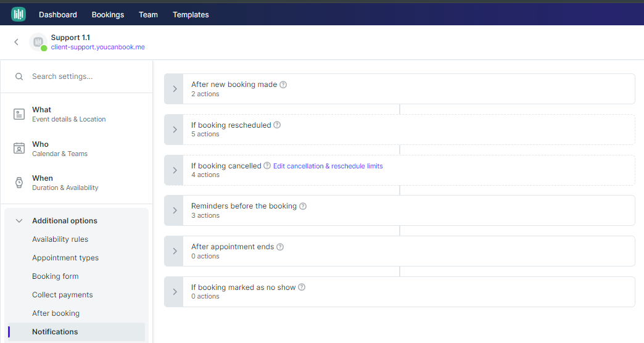This screenshot has width=644, height=343.
Task: Click the YouCanBookMe logo icon
Action: tap(19, 14)
